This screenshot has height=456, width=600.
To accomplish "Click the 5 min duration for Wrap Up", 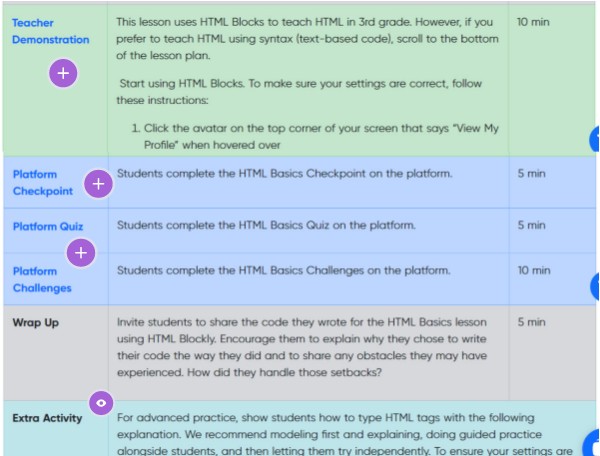I will 531,323.
